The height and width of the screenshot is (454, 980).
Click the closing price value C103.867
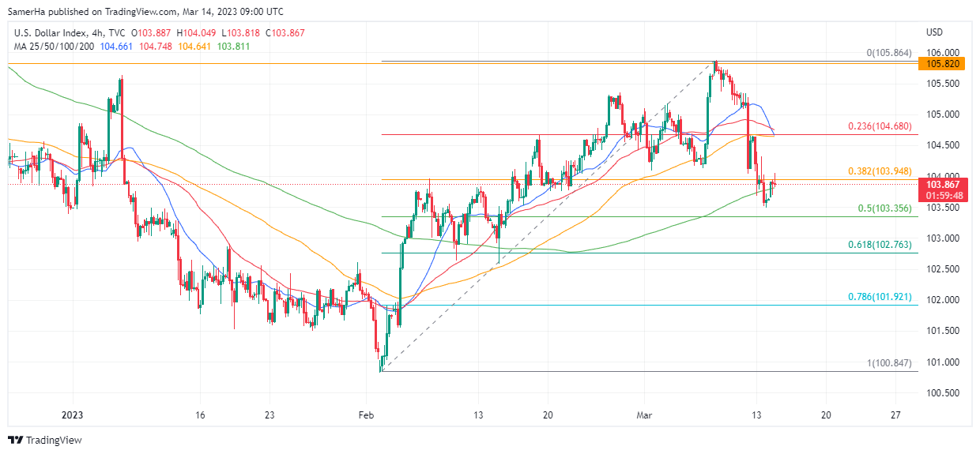point(285,32)
